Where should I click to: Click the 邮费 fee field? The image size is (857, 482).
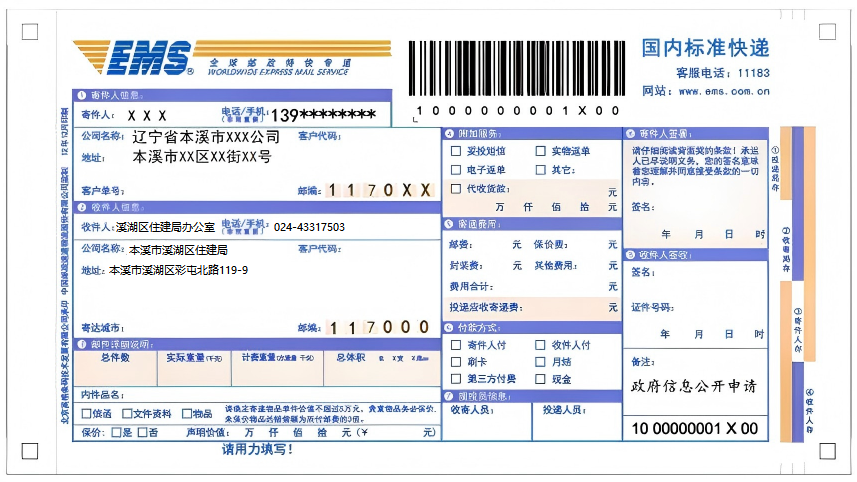tap(485, 244)
